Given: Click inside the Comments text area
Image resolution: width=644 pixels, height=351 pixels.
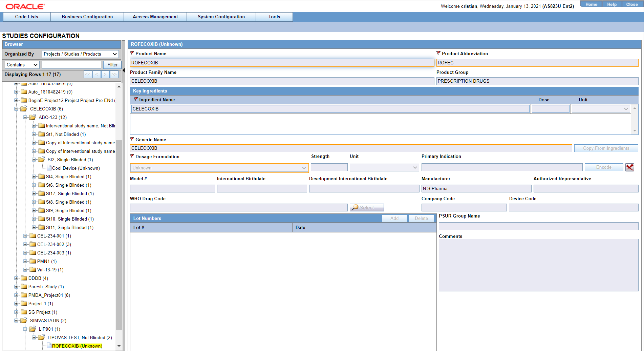Looking at the screenshot, I should click(538, 264).
